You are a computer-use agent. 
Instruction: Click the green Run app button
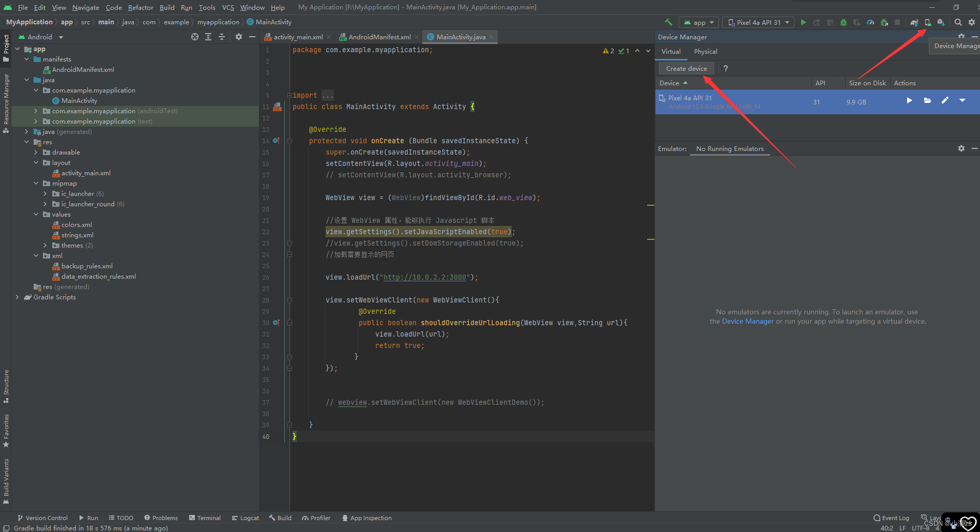tap(803, 22)
